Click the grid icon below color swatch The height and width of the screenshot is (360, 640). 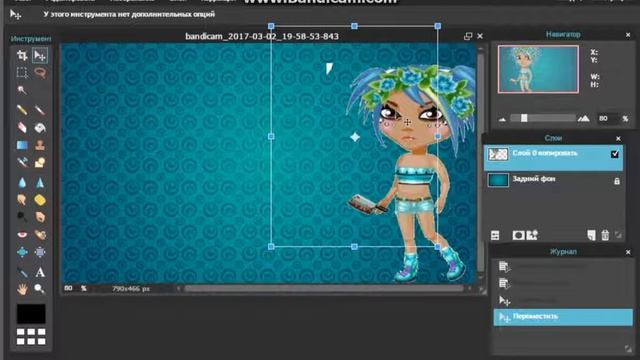click(x=31, y=337)
